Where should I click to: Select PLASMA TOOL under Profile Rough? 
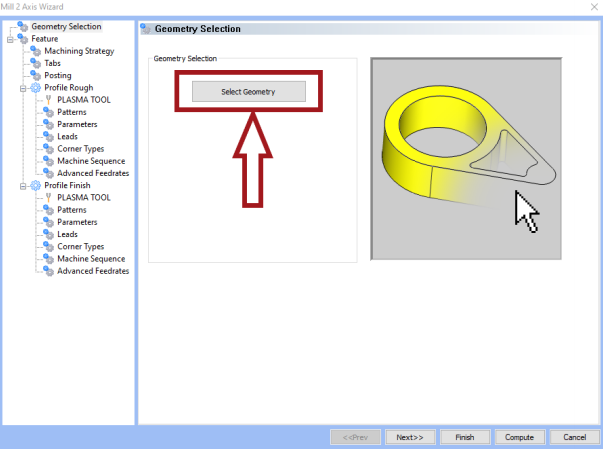[x=84, y=100]
